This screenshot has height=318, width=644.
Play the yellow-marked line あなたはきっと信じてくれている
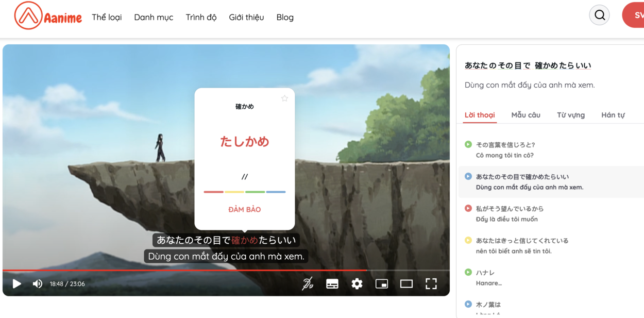pos(468,240)
